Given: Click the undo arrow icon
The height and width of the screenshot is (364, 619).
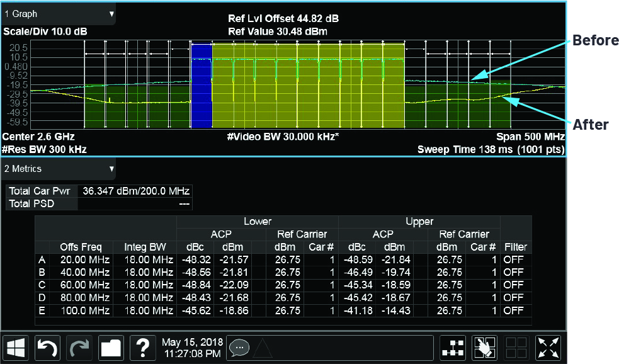Looking at the screenshot, I should [x=48, y=348].
